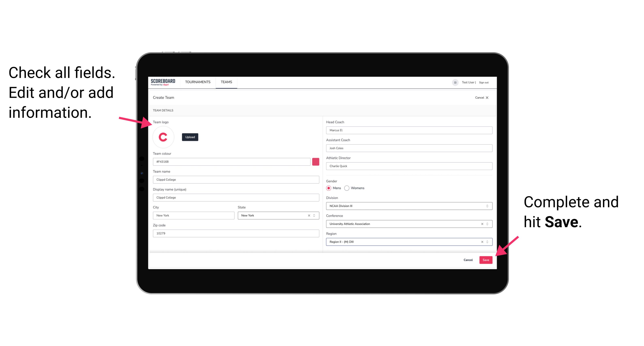Screen dimensions: 644x346
Task: Select Mens gender radio button
Action: click(329, 188)
